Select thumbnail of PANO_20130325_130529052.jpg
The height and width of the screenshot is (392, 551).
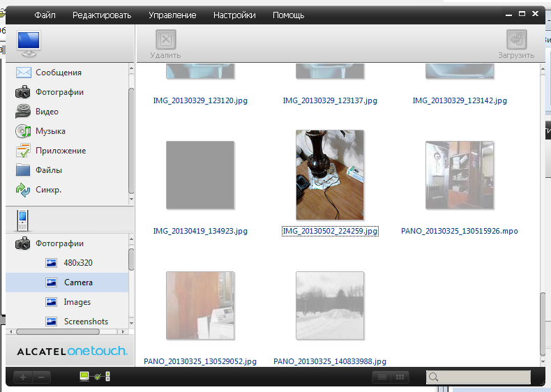[x=200, y=306]
